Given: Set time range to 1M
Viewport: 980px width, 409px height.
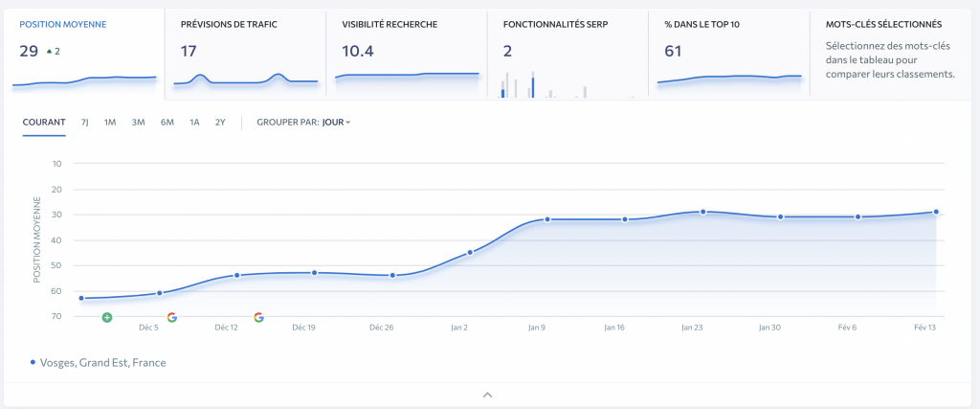Looking at the screenshot, I should click(x=110, y=123).
